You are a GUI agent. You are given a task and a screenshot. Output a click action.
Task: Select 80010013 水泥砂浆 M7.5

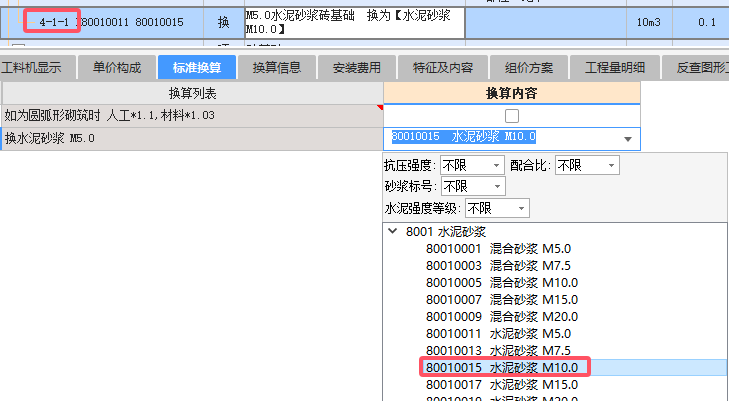pos(498,351)
